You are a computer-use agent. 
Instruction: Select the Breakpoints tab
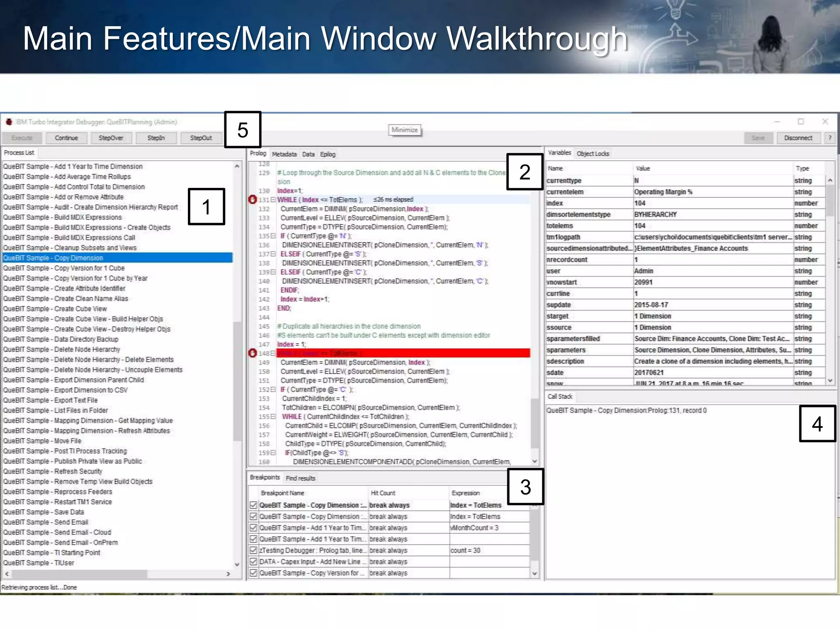[265, 477]
